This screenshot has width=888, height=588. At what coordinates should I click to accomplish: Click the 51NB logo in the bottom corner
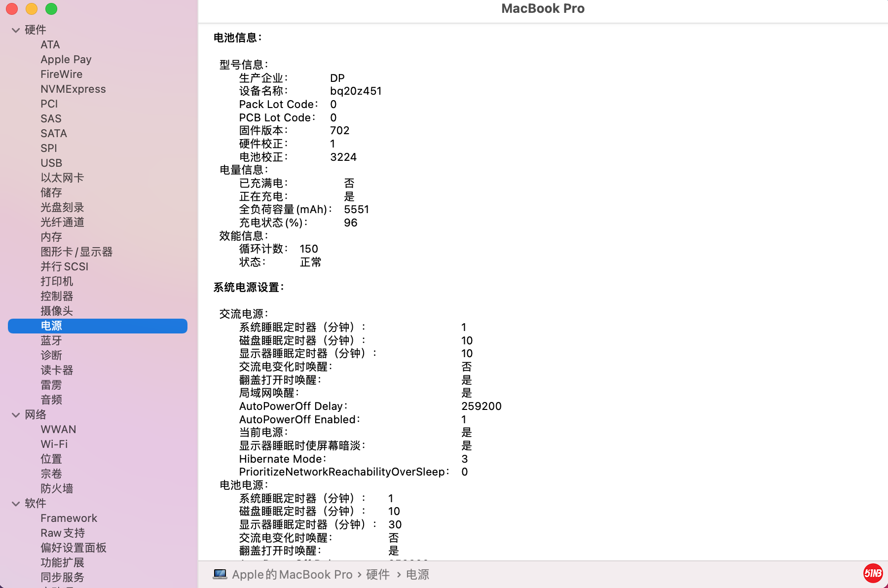pyautogui.click(x=873, y=573)
